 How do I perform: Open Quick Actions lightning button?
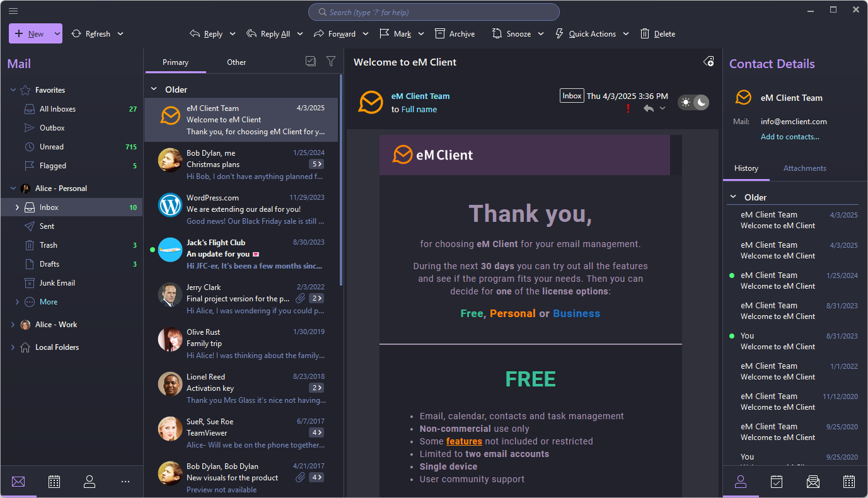(585, 34)
